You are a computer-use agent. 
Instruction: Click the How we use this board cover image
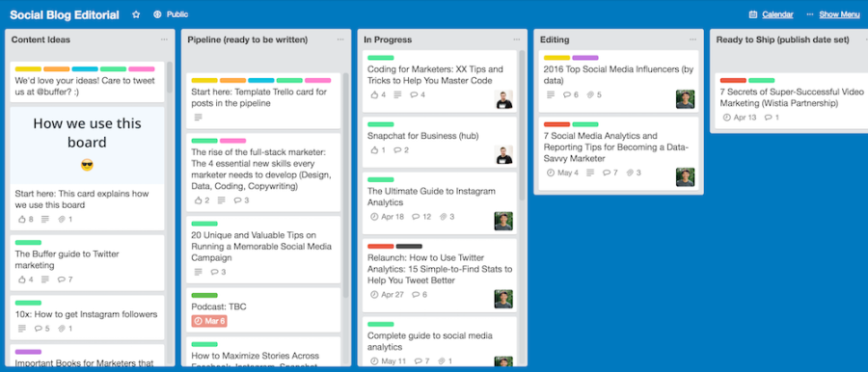88,146
